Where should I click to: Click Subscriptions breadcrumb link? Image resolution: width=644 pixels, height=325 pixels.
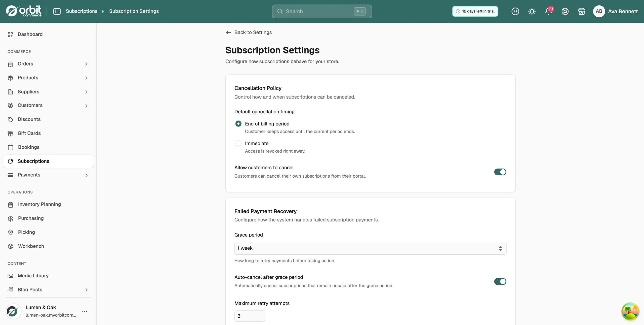click(82, 11)
